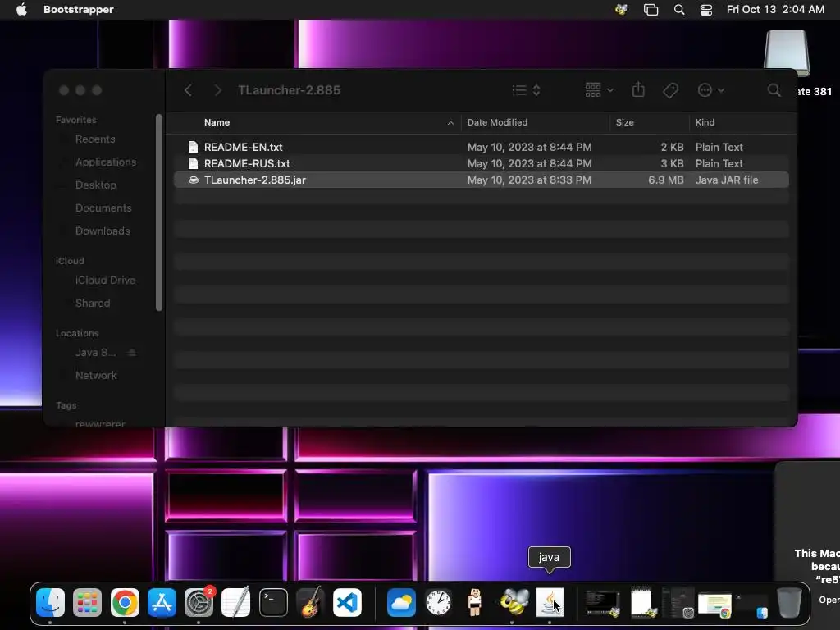Sort files by the Size column

[x=624, y=122]
